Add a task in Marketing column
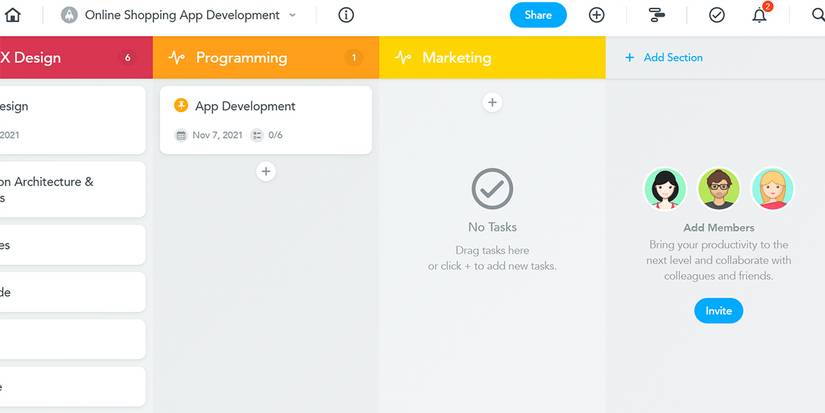Screen dimensions: 825x413 click(x=492, y=102)
